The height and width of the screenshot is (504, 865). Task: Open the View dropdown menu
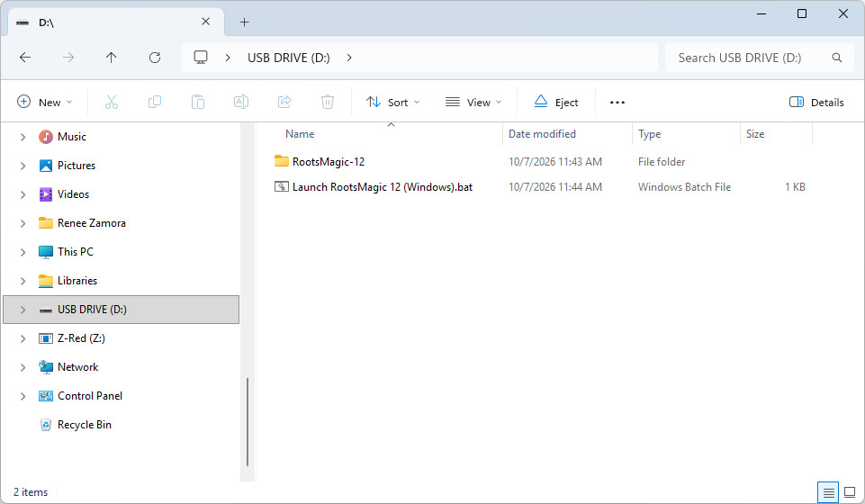(x=473, y=102)
